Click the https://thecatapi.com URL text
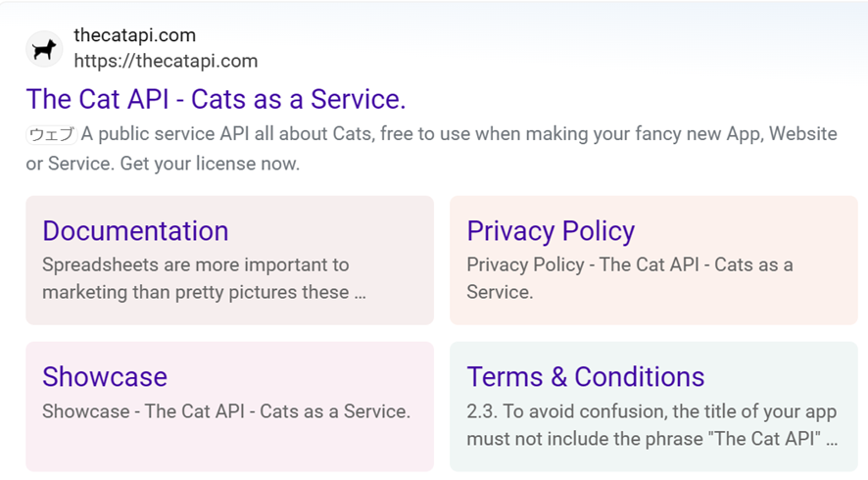The width and height of the screenshot is (868, 480). pyautogui.click(x=166, y=61)
